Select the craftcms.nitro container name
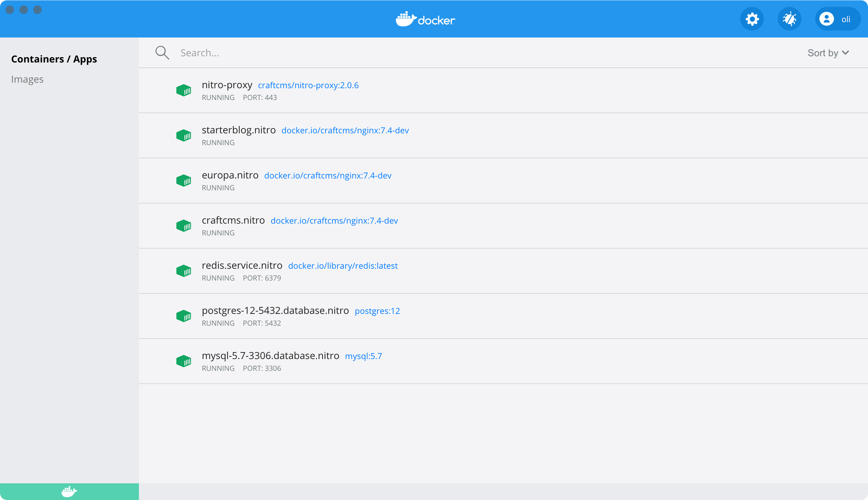This screenshot has width=868, height=500. (233, 220)
